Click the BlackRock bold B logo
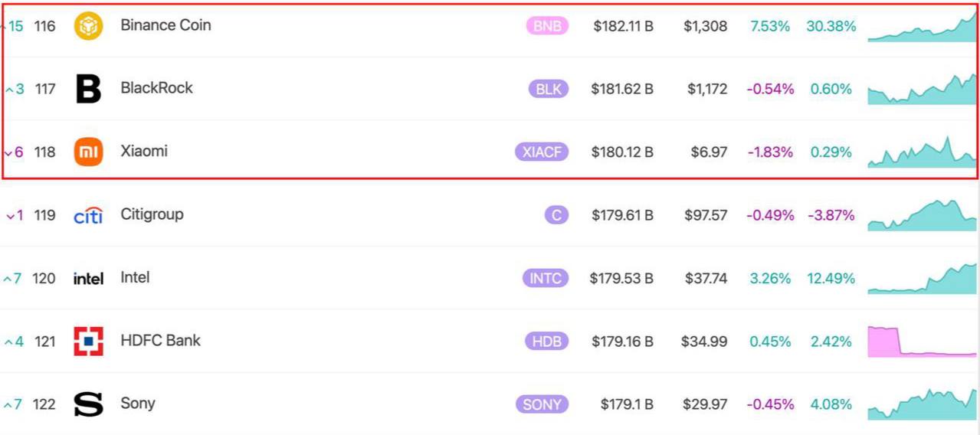 tap(89, 89)
